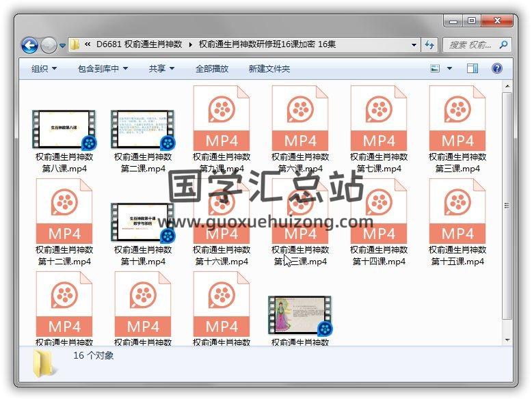Open the recent locations dropdown arrow
The height and width of the screenshot is (401, 532).
[x=62, y=45]
